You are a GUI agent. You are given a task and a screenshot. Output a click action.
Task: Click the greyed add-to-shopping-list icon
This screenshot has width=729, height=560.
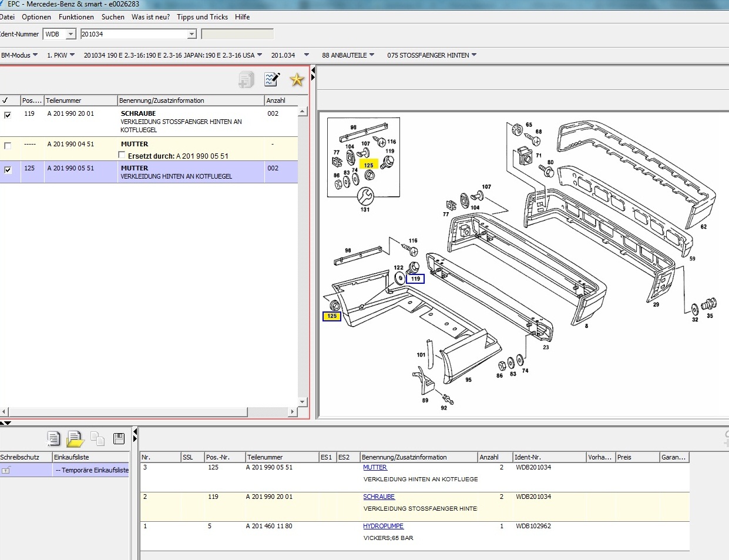[x=246, y=79]
